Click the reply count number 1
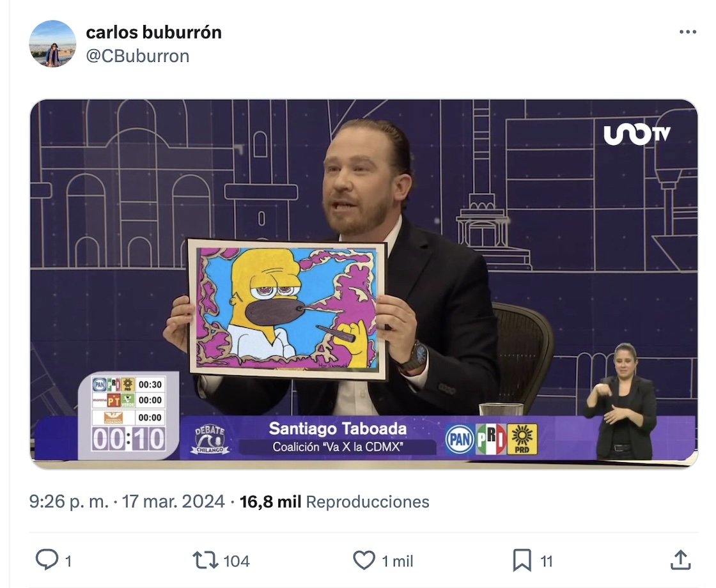The height and width of the screenshot is (588, 716). [x=68, y=561]
